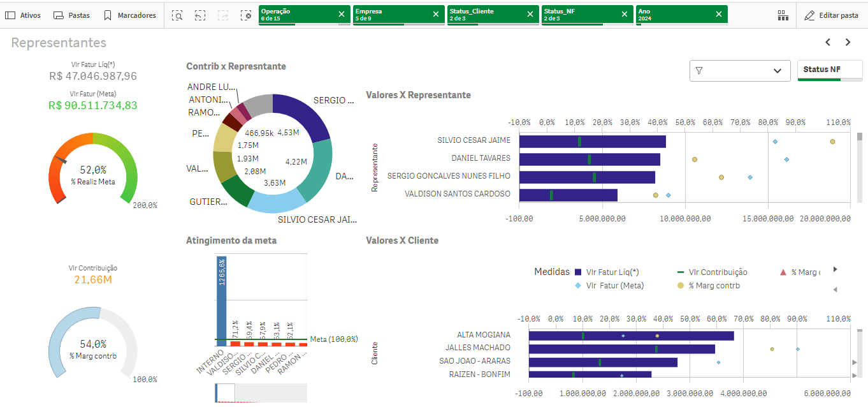Open the Ativos panel
This screenshot has height=407, width=868.
pos(23,15)
